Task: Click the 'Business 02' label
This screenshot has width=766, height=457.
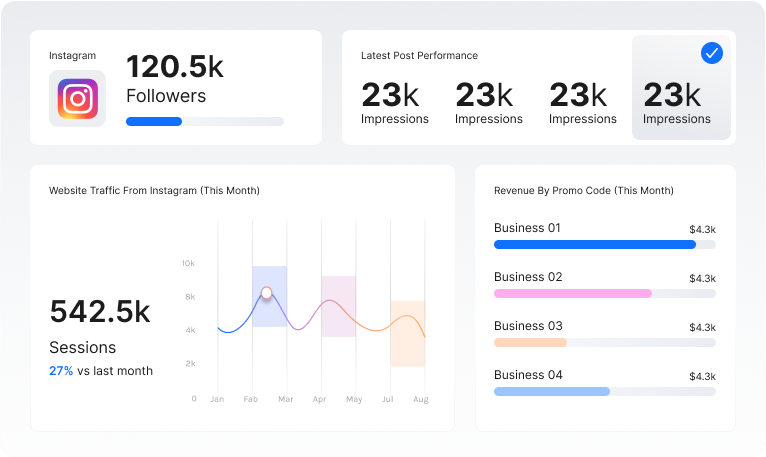Action: click(x=528, y=277)
